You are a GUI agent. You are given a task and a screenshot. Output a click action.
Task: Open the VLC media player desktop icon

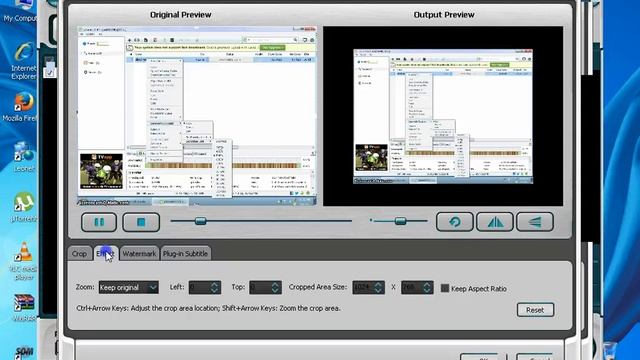[24, 261]
